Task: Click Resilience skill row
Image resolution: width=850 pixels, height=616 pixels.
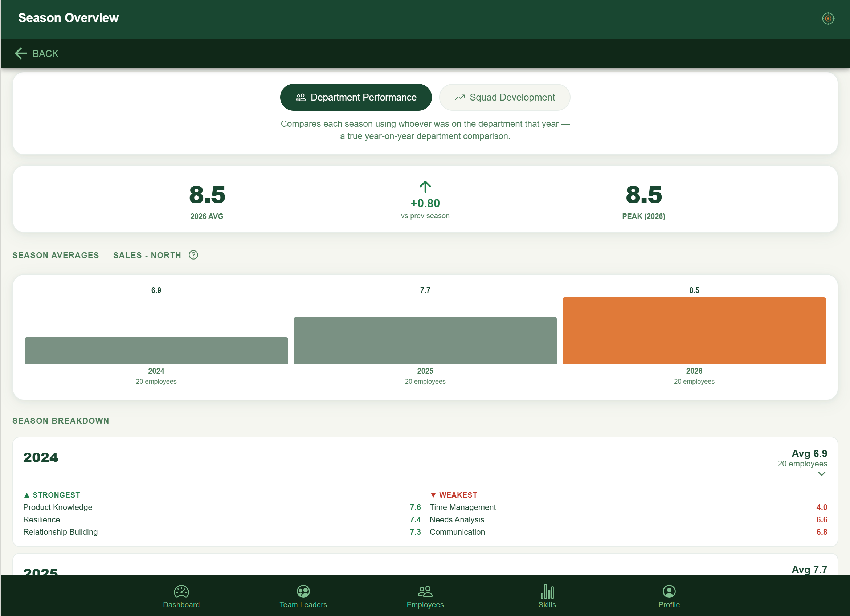Action: (x=222, y=520)
